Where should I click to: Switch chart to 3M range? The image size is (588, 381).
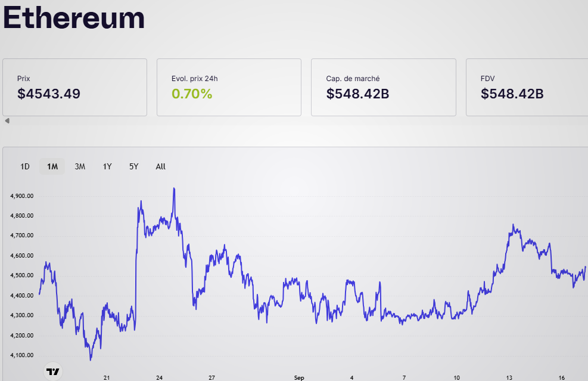[x=80, y=167]
